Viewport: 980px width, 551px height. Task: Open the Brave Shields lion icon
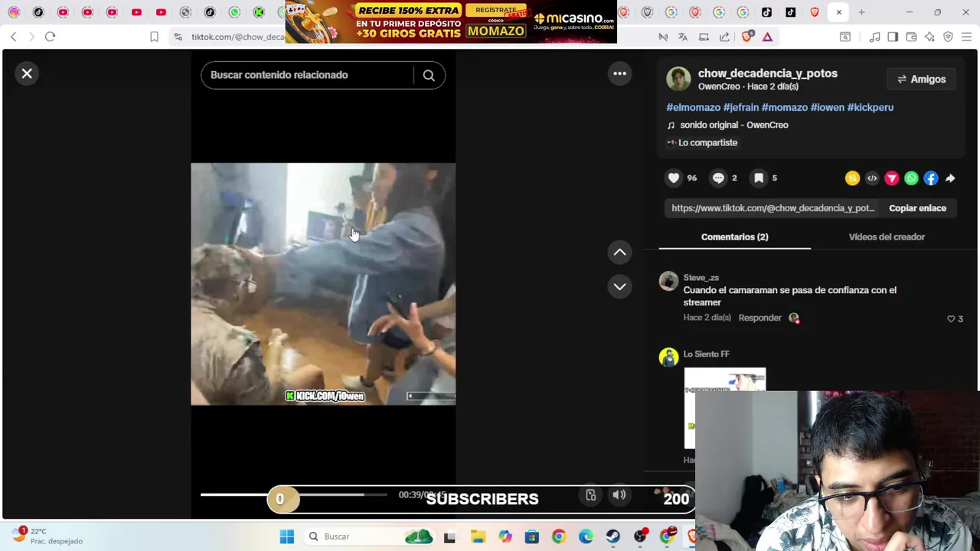tap(747, 36)
